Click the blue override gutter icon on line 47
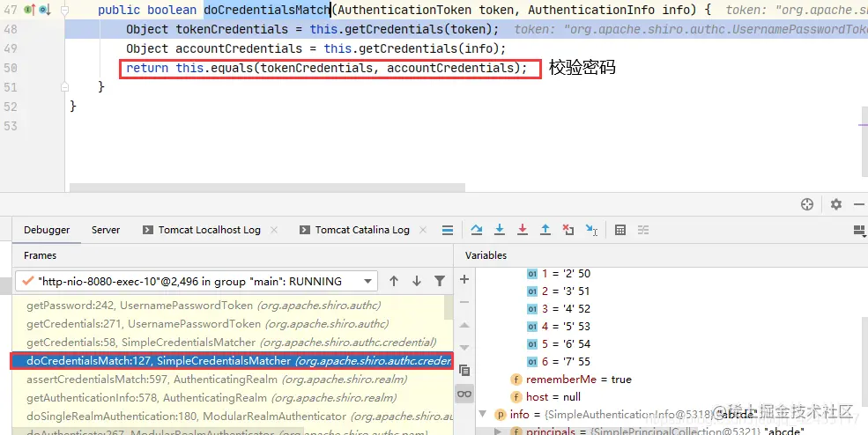 [x=45, y=10]
